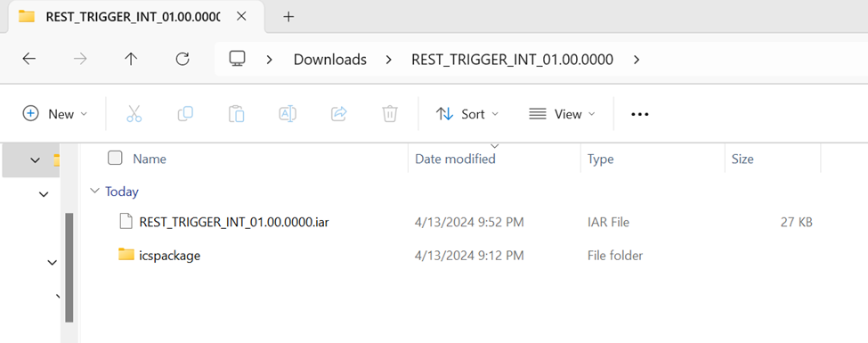
Task: Click chevron after Downloads in address bar
Action: pyautogui.click(x=389, y=60)
